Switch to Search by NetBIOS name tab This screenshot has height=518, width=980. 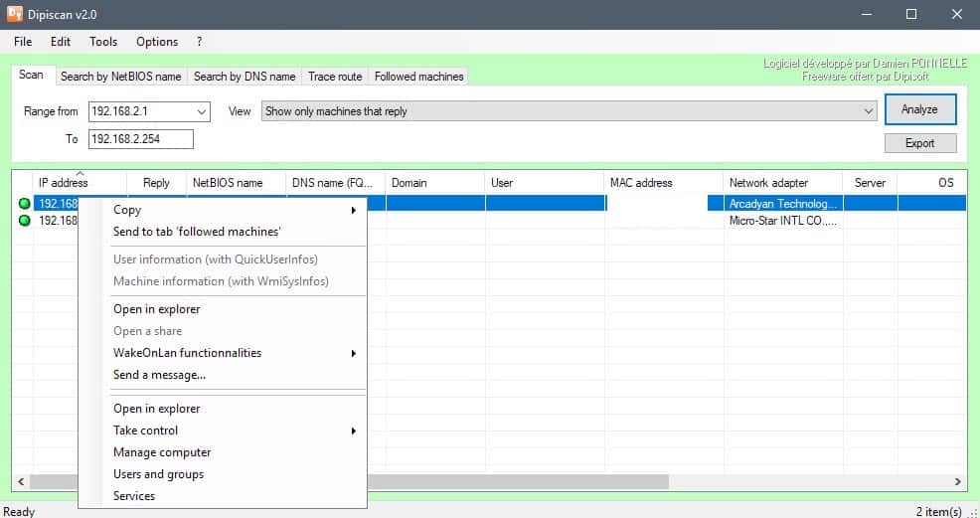[120, 77]
